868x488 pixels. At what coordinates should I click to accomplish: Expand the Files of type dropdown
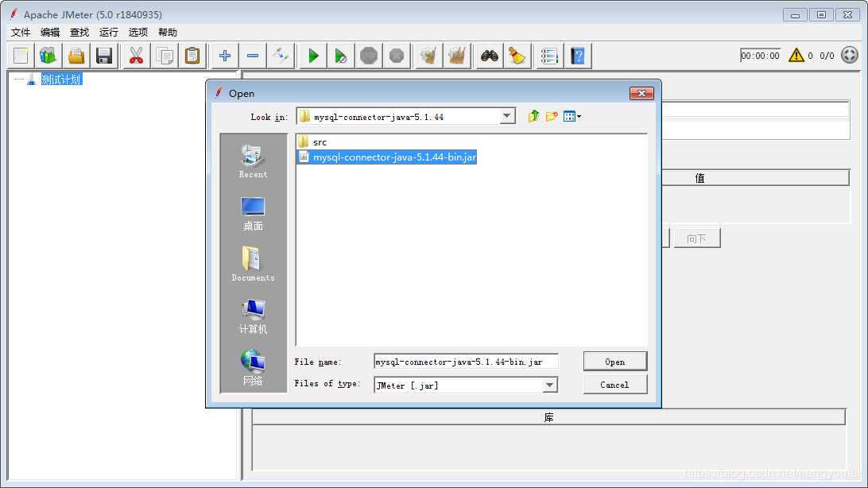(x=549, y=385)
